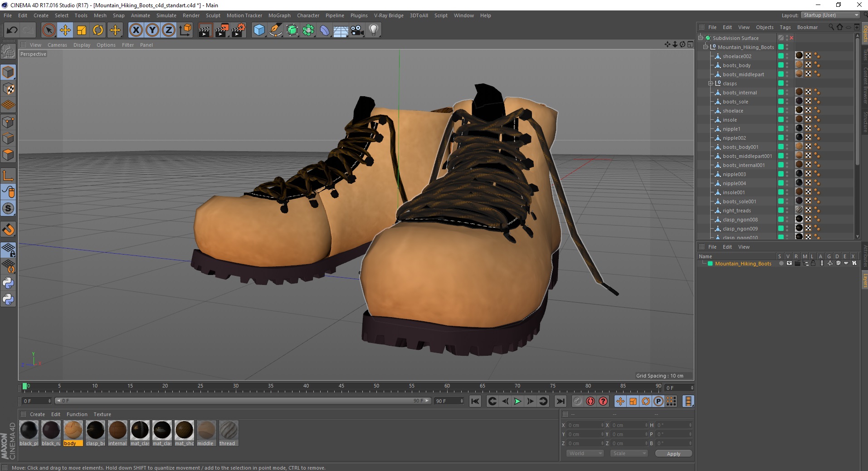This screenshot has width=868, height=471.
Task: Toggle visibility dots of insole
Action: click(x=787, y=120)
